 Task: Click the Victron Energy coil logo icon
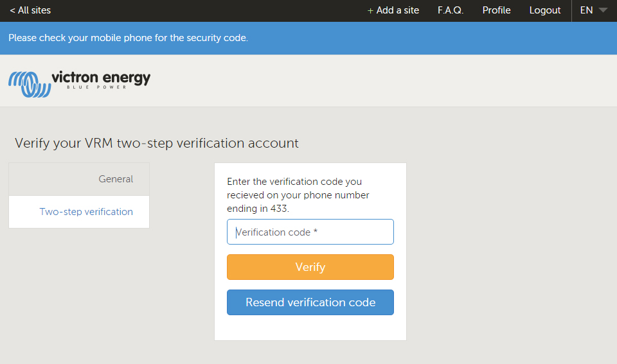(29, 84)
